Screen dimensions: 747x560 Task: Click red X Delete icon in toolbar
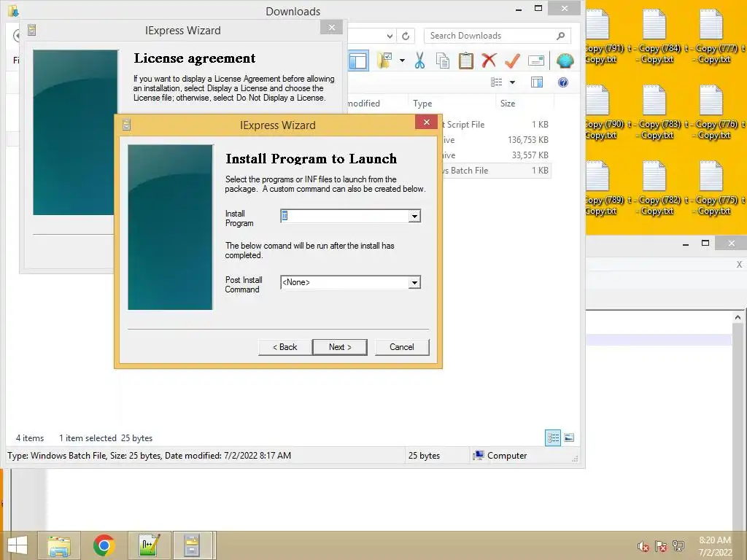pos(489,61)
